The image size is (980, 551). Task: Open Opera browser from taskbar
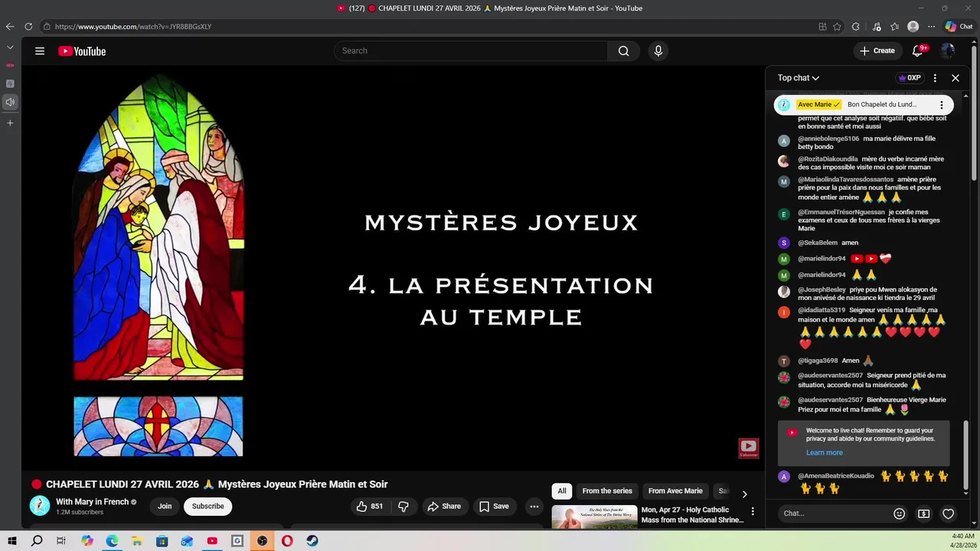287,541
